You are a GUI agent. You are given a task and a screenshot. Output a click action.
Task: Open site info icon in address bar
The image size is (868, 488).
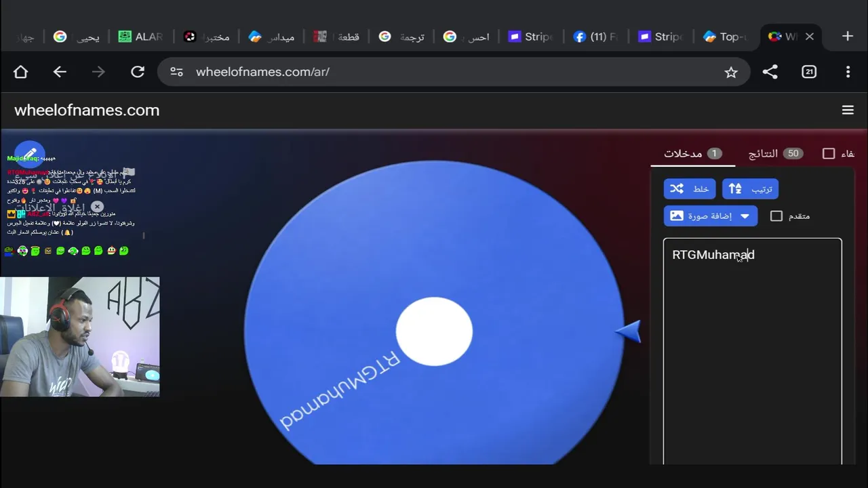point(176,72)
